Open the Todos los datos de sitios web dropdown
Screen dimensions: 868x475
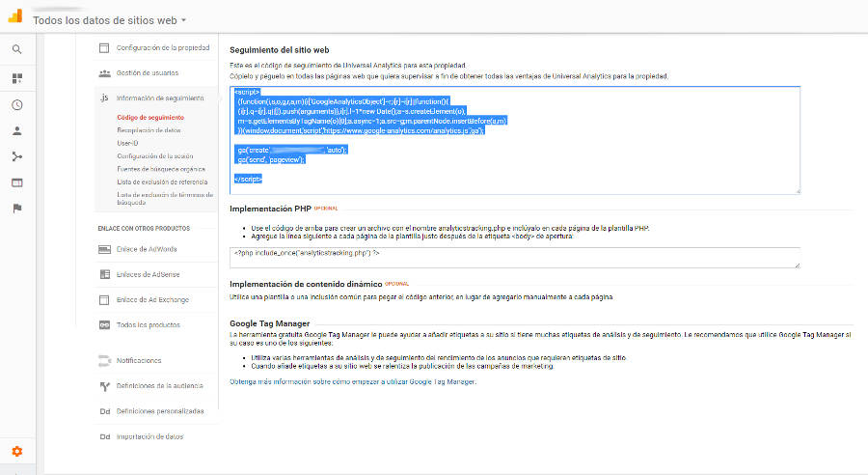(x=110, y=20)
